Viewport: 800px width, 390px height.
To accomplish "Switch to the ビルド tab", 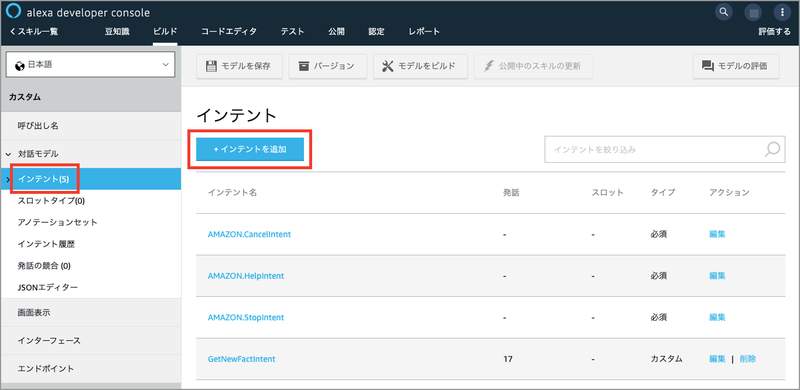I will 165,32.
